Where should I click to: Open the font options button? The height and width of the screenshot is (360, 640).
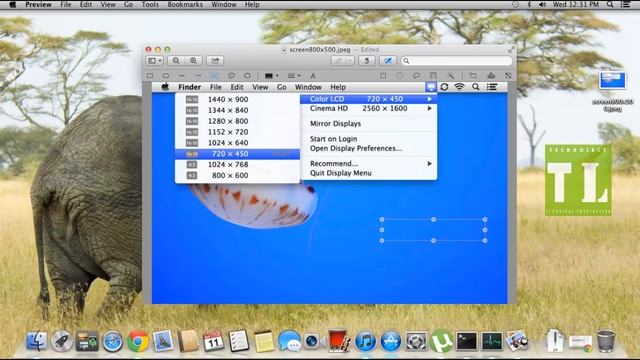(x=313, y=76)
